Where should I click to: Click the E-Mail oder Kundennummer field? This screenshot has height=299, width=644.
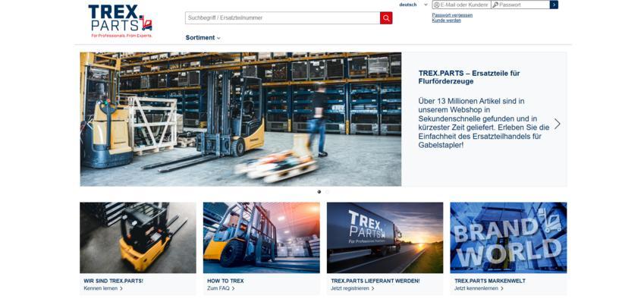(461, 5)
